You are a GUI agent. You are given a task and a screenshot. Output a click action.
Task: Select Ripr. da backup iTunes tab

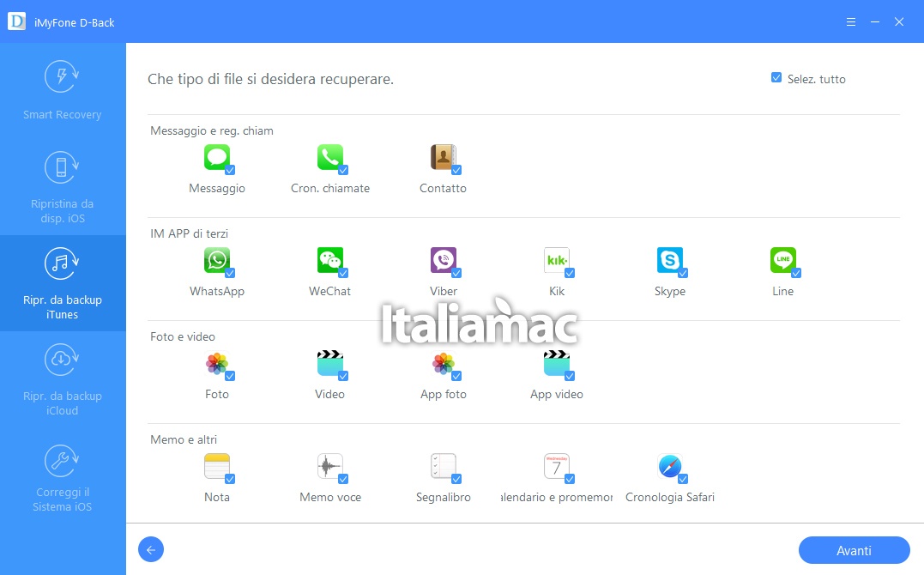click(63, 283)
